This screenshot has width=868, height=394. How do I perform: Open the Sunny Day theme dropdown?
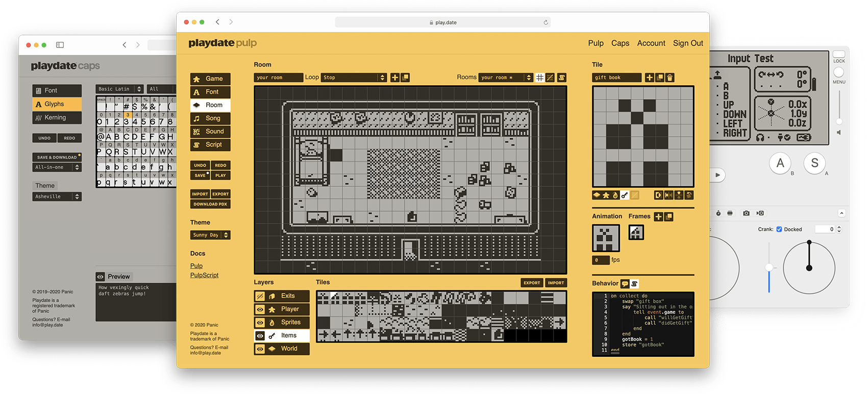(x=210, y=235)
